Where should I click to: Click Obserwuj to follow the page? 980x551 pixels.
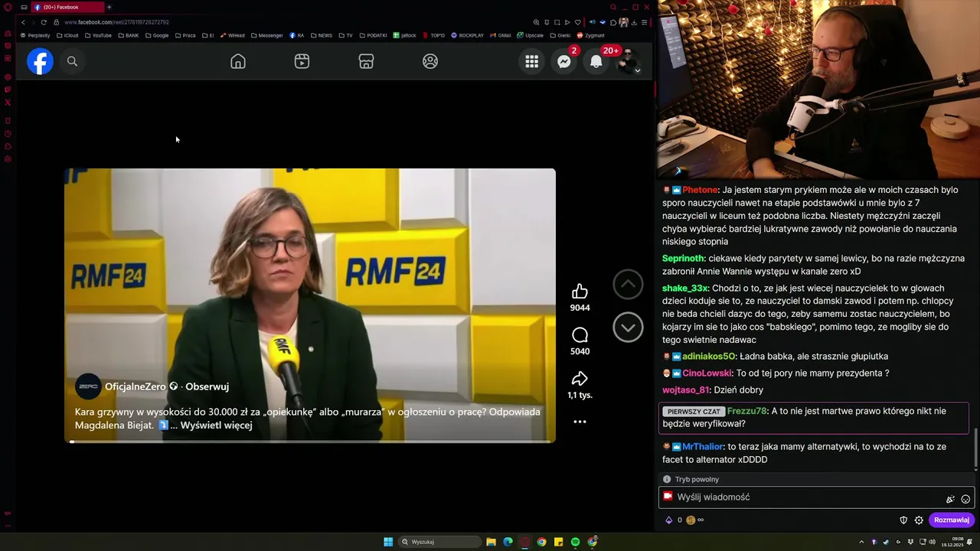click(x=207, y=386)
